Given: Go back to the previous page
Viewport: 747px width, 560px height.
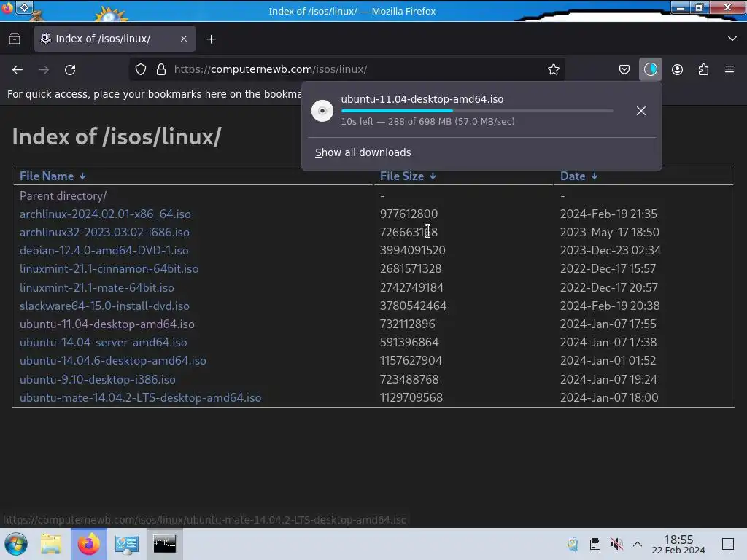Looking at the screenshot, I should (x=18, y=69).
